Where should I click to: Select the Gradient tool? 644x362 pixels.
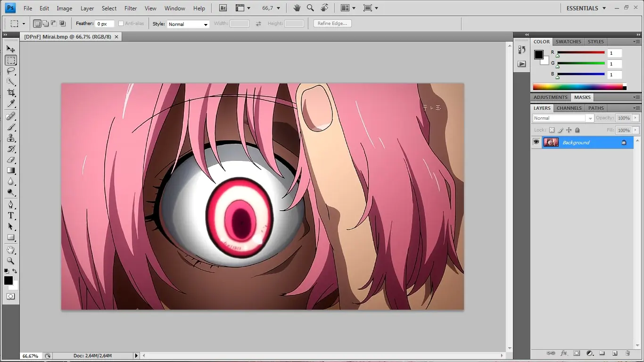click(10, 170)
